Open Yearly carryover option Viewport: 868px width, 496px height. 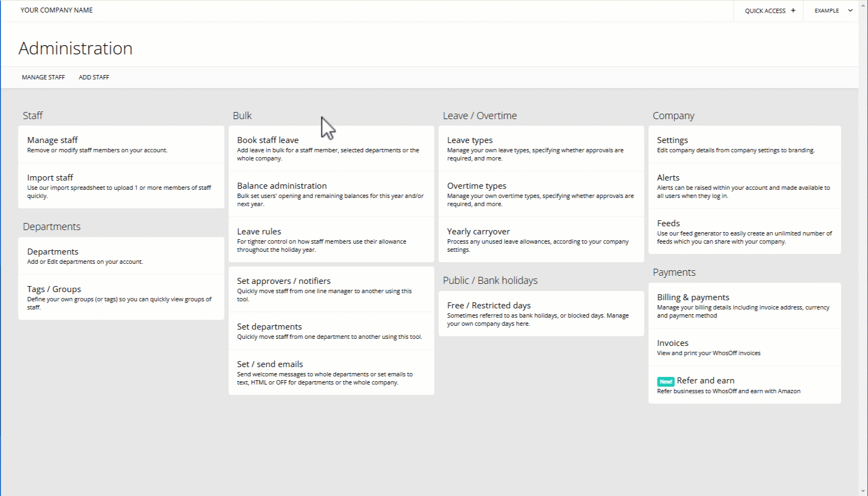tap(541, 240)
